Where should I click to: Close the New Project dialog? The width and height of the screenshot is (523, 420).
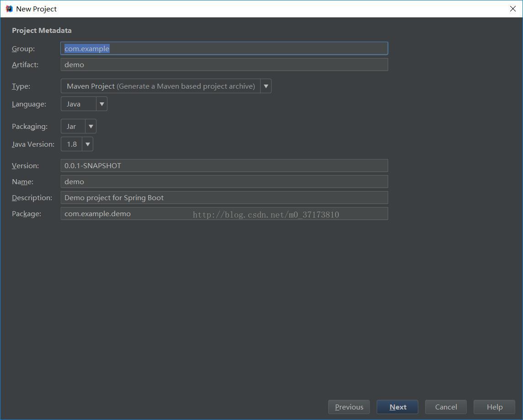coord(512,9)
